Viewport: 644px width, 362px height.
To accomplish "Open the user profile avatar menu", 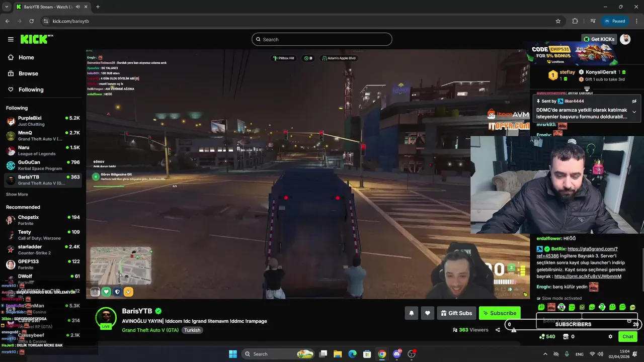I will point(625,39).
